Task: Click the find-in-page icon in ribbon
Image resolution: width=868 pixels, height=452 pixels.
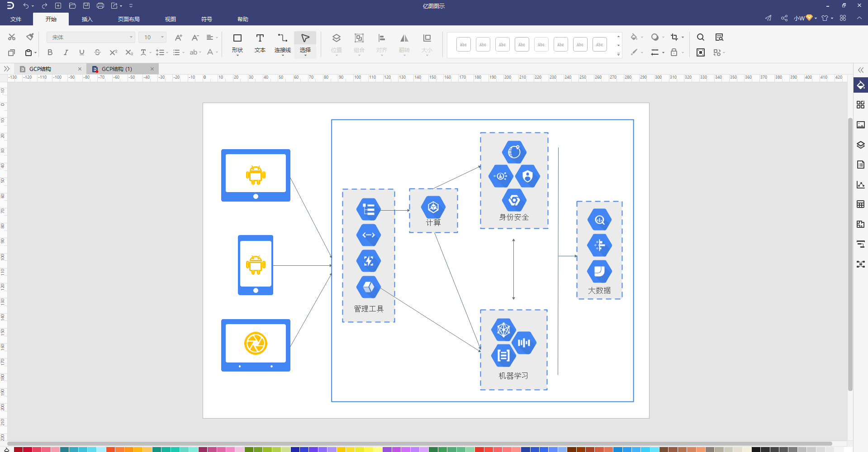Action: point(719,37)
